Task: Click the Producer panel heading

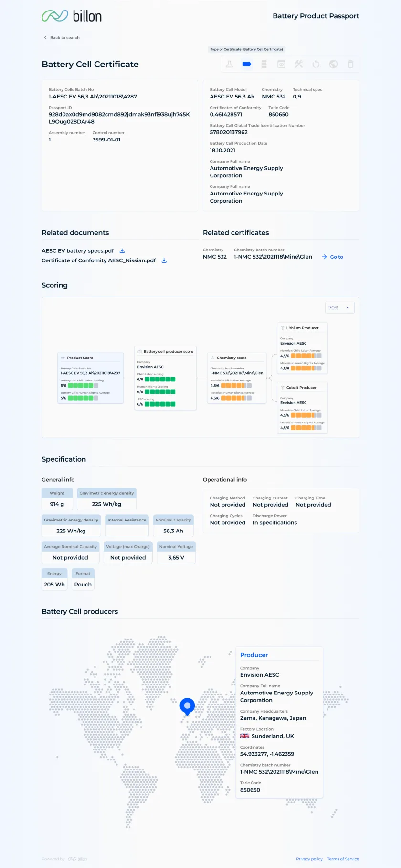Action: click(x=254, y=655)
